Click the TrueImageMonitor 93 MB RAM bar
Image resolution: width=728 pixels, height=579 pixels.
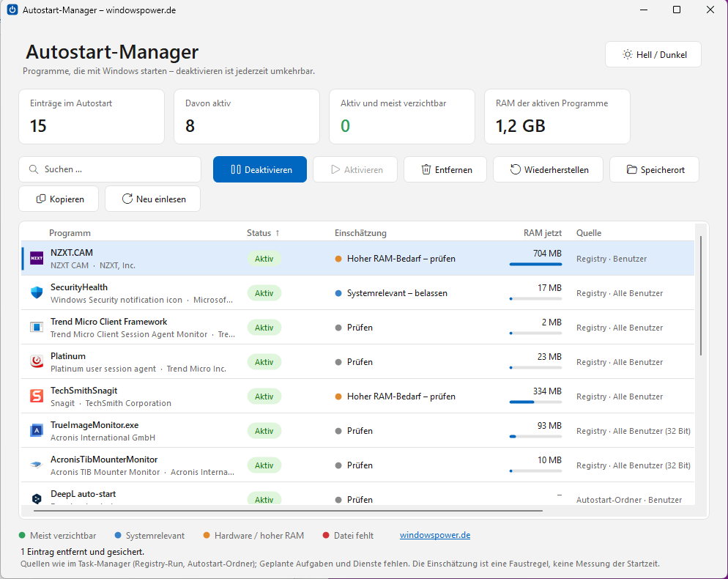point(535,436)
